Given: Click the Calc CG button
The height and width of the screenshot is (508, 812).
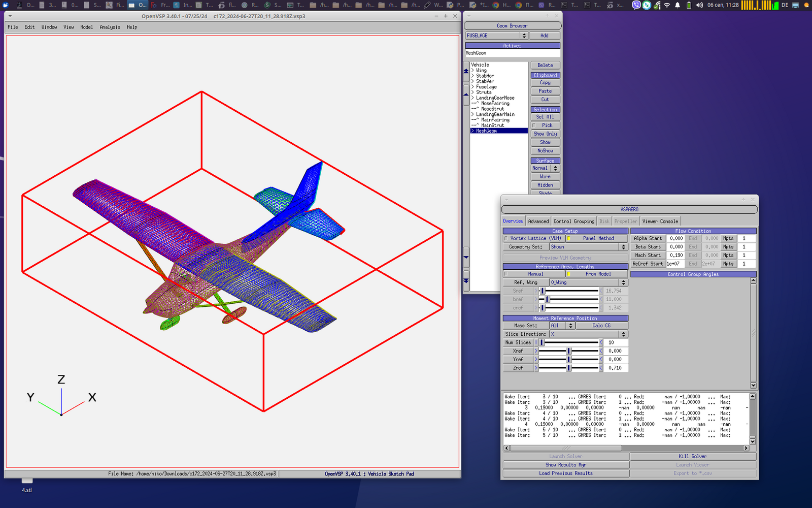Looking at the screenshot, I should coord(601,326).
